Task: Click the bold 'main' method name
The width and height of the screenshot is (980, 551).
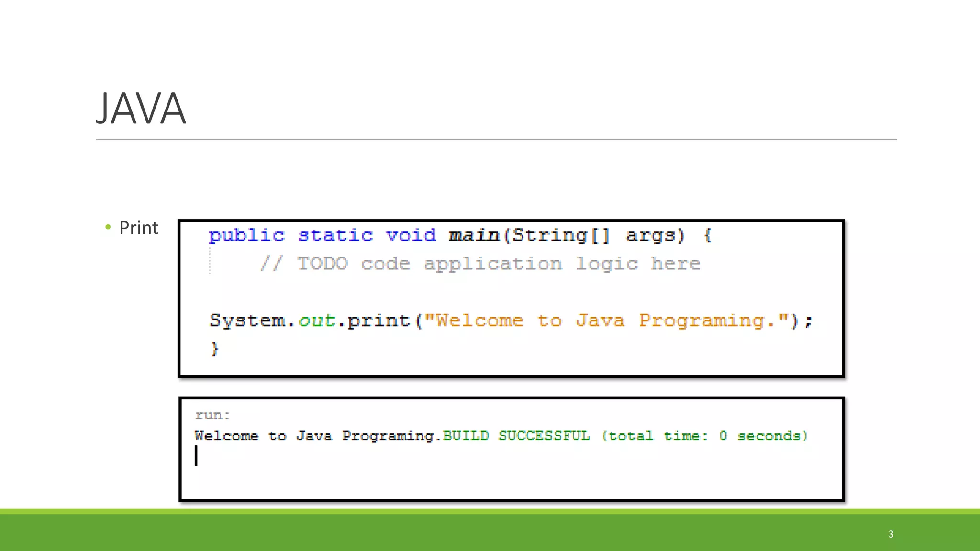Action: 474,235
